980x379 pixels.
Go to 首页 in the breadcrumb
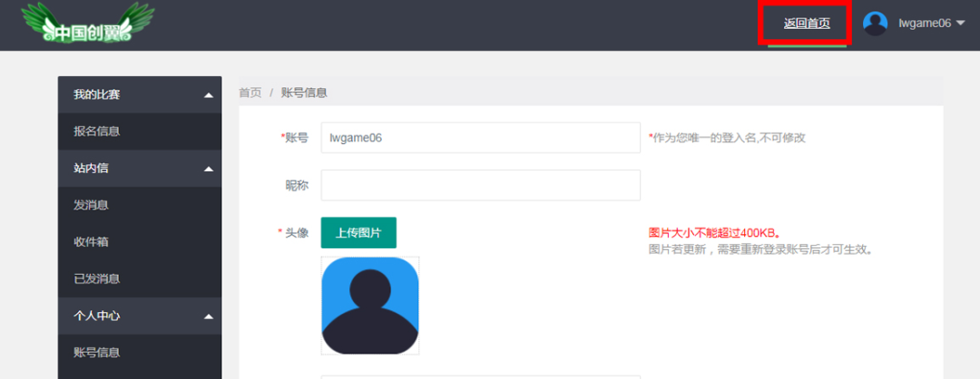(250, 93)
